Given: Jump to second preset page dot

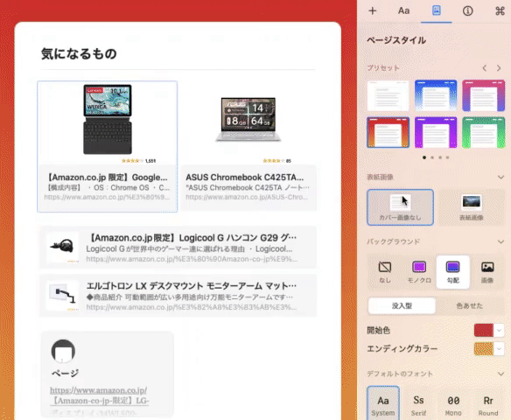Looking at the screenshot, I should (x=432, y=157).
